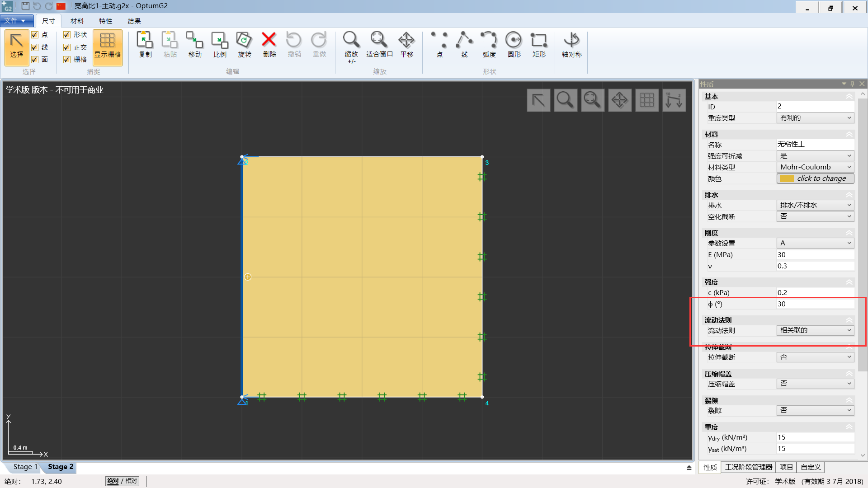The image size is (868, 488).
Task: Toggle the 正交 snap checkbox
Action: point(67,47)
